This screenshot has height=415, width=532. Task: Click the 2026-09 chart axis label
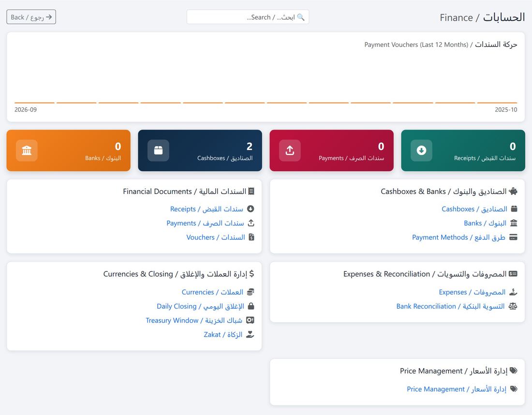26,110
